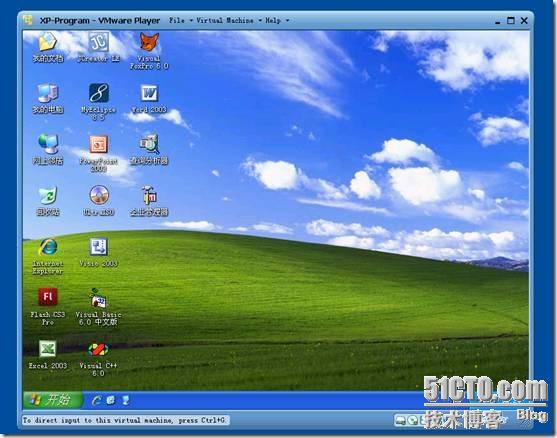Minimize the VMware Player window
Image resolution: width=557 pixels, height=438 pixels.
point(498,21)
